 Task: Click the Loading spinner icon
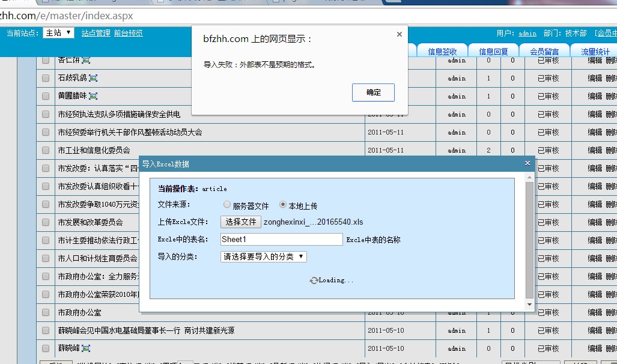point(313,281)
